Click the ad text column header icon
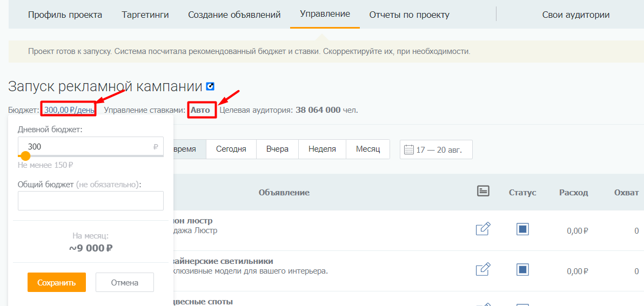Screen dimensions: 644x306 tap(484, 191)
